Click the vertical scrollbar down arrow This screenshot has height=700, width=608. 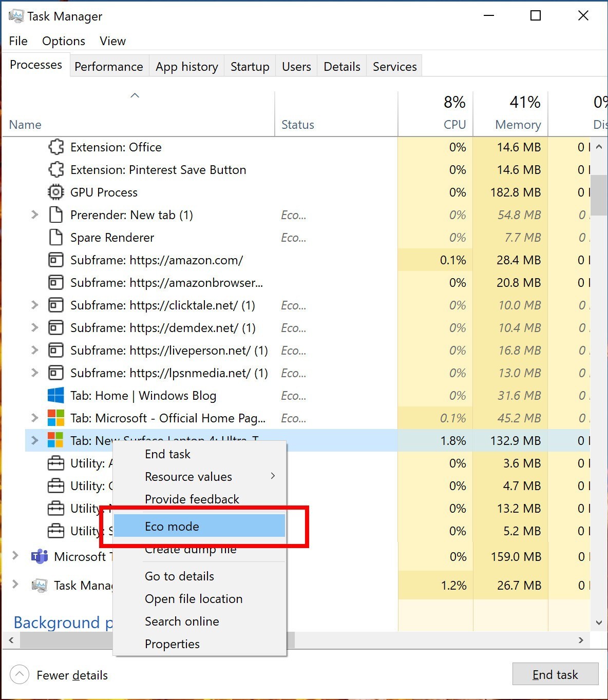[599, 623]
